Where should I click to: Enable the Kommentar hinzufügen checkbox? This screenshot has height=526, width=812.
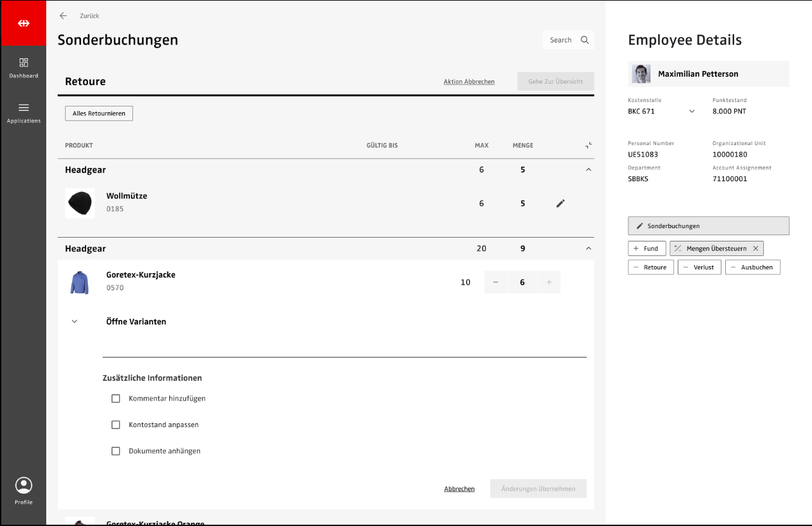(x=116, y=399)
